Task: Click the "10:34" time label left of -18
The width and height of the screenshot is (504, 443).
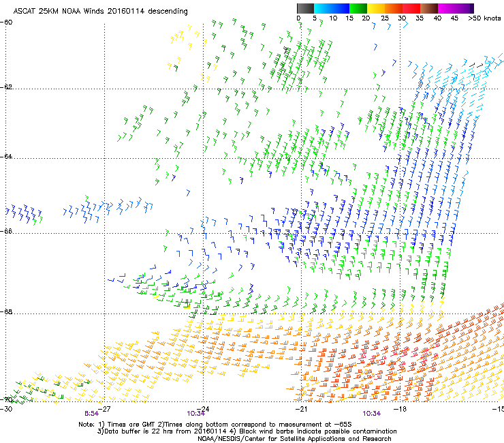Action: click(372, 414)
